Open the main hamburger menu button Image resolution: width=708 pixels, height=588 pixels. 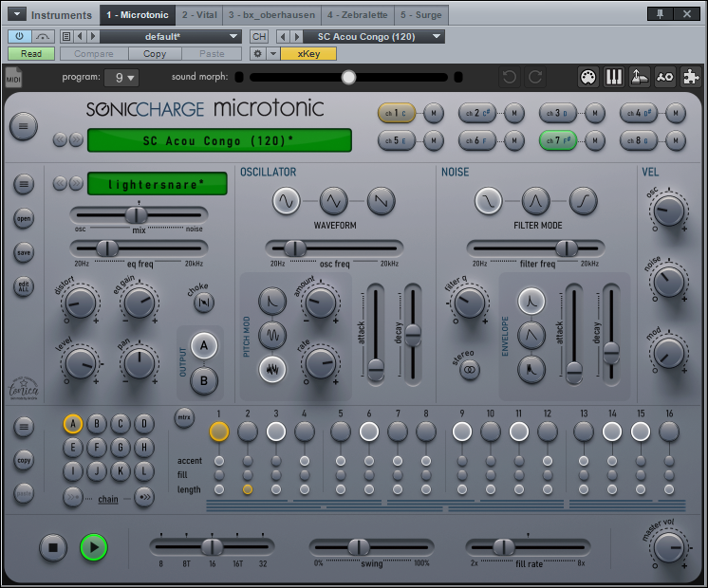[24, 126]
